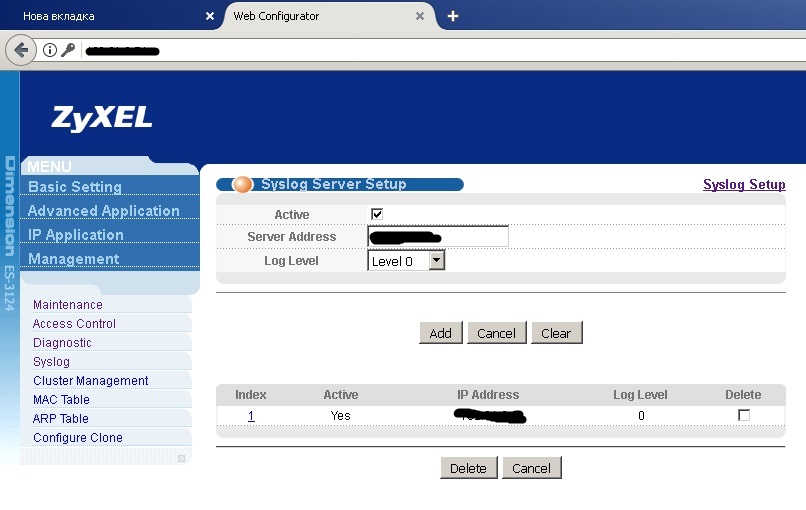
Task: Switch to the Нова вкладка tab
Action: (100, 16)
